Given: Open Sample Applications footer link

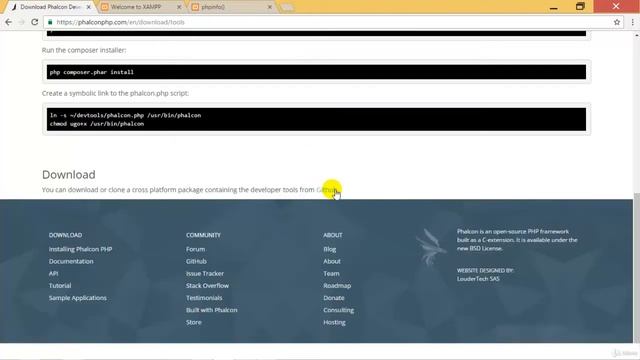Looking at the screenshot, I should click(78, 298).
